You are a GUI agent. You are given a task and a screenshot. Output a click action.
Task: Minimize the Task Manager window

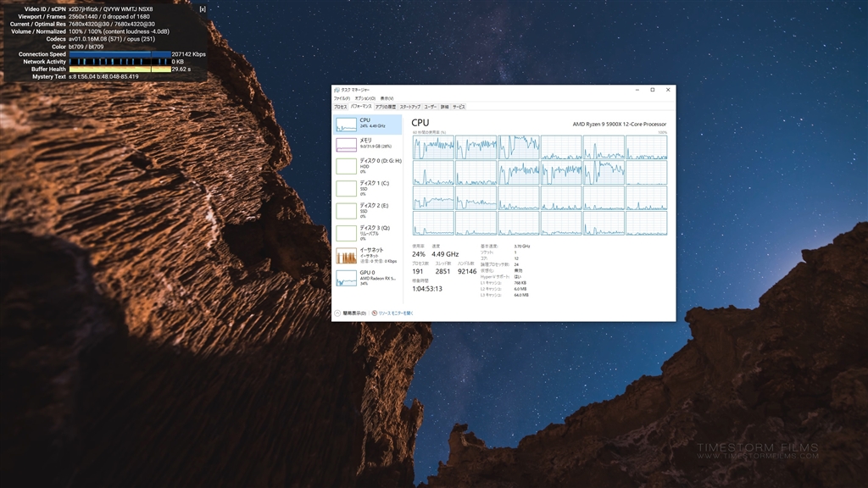tap(637, 90)
